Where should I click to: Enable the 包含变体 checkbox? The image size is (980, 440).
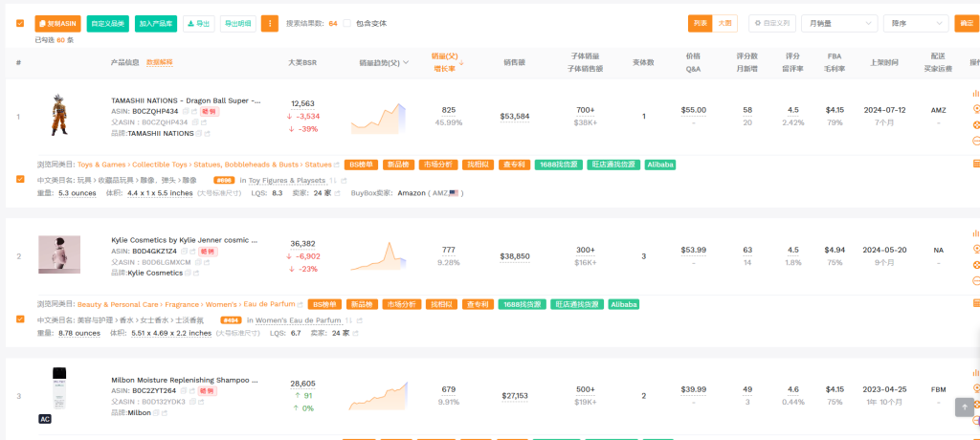coord(348,23)
